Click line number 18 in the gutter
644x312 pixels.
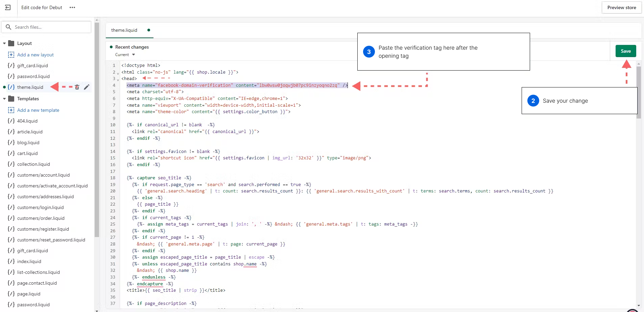click(113, 178)
